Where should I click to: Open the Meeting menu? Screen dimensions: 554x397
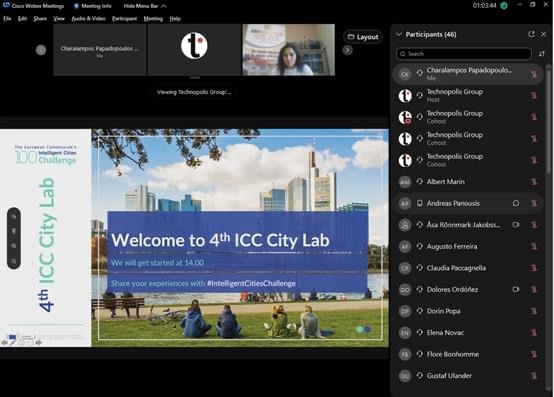point(153,18)
